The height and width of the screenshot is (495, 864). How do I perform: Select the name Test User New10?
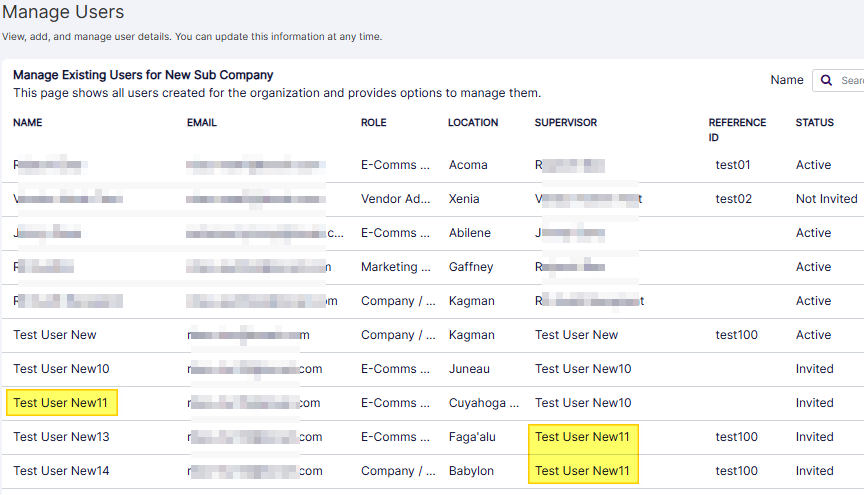click(x=61, y=369)
